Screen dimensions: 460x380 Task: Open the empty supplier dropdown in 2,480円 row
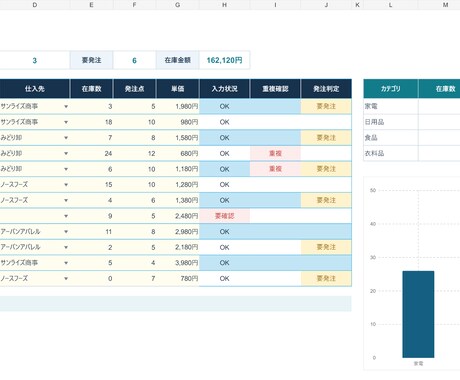pos(66,216)
